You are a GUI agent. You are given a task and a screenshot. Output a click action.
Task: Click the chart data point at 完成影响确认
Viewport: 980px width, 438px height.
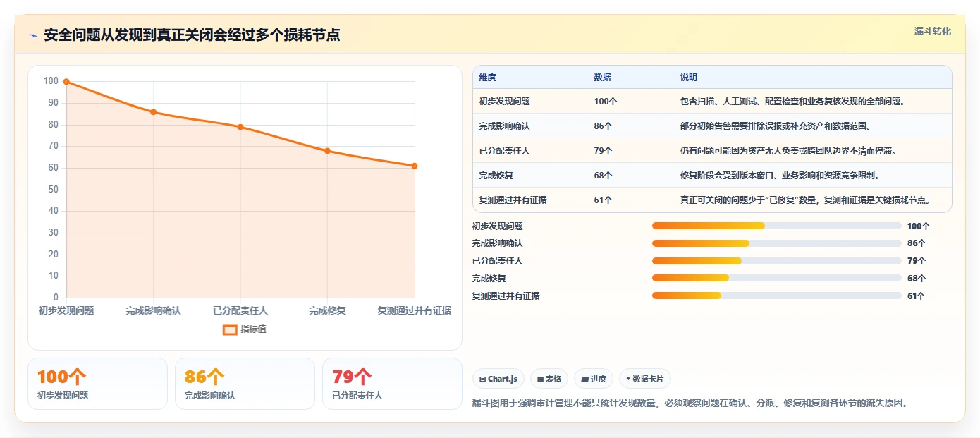coord(153,112)
